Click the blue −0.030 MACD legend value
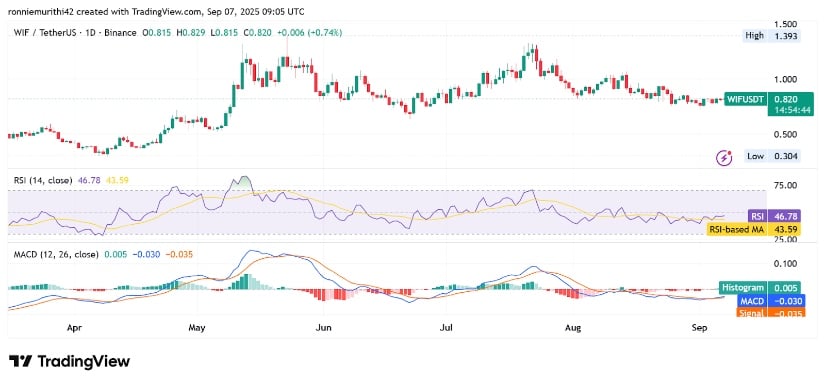 click(x=145, y=254)
